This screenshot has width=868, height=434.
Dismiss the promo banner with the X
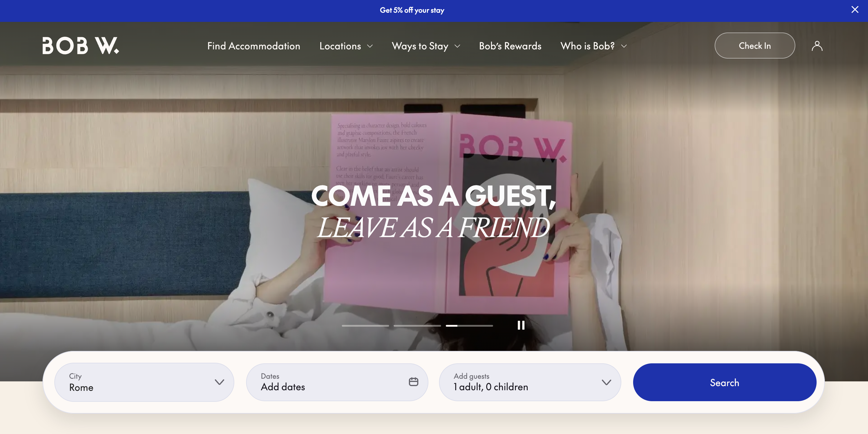click(854, 10)
